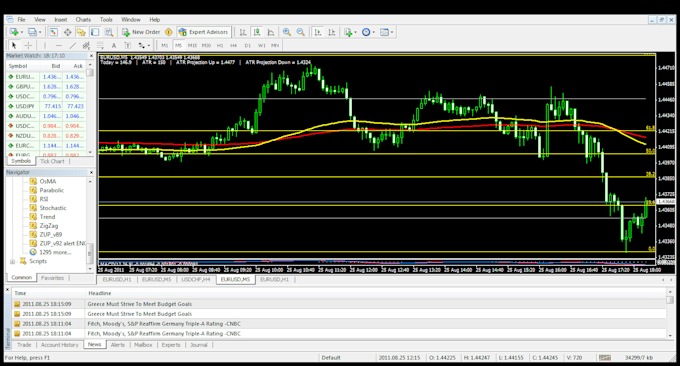
Task: Open the Arrows tool dropdown arrow
Action: pyautogui.click(x=149, y=45)
